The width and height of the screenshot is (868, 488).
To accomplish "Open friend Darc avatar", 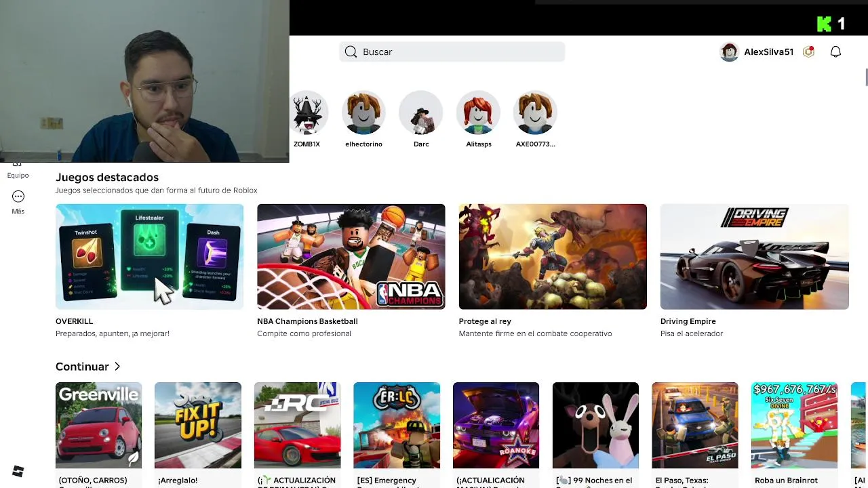I will coord(421,113).
